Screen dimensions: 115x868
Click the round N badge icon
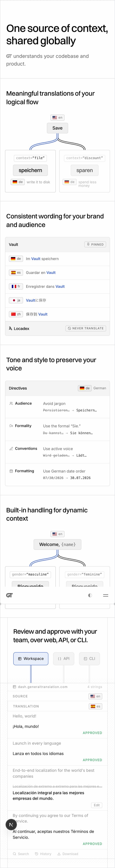coord(11,825)
